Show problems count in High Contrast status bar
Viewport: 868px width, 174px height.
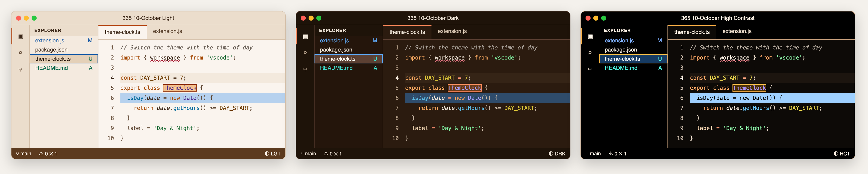click(617, 153)
